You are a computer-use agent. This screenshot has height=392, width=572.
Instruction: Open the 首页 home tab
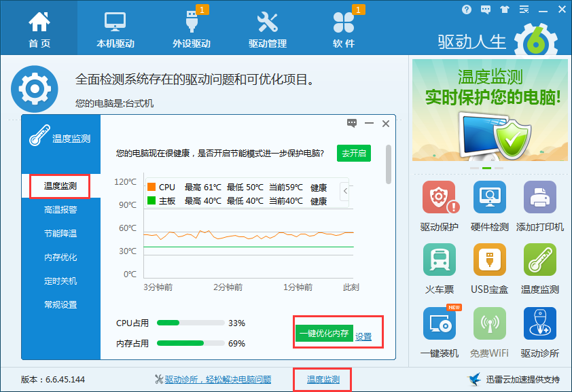(x=39, y=29)
